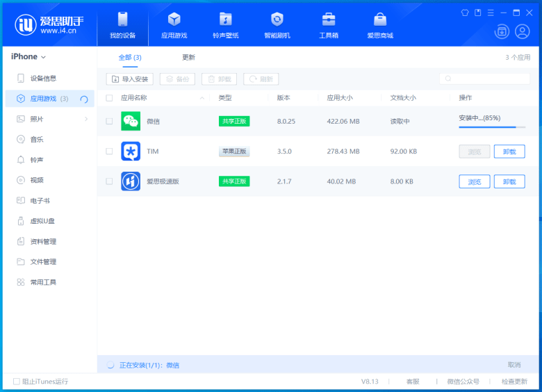
Task: Open the hamburger menu icon in title bar
Action: [491, 13]
